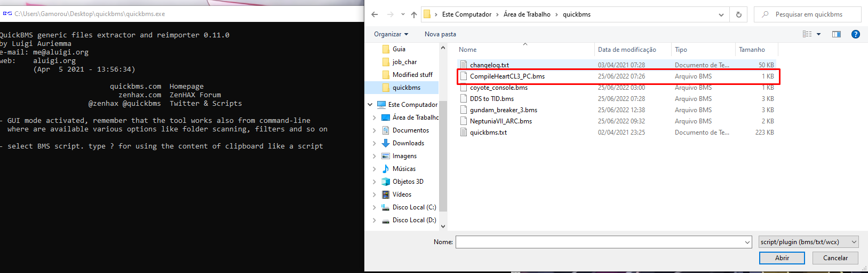Select the Imagens sidebar icon
The height and width of the screenshot is (273, 868).
386,156
